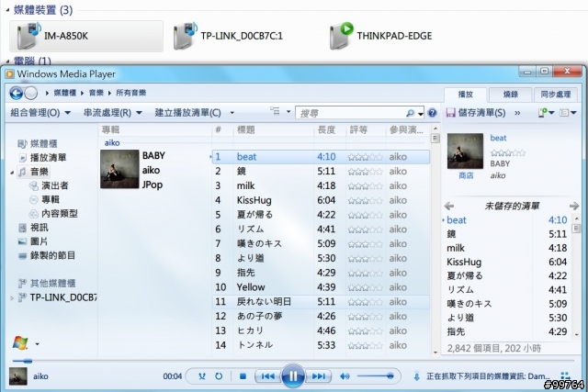Viewport: 588px width, 392px height.
Task: Expand the » overflow commands
Action: pyautogui.click(x=517, y=113)
